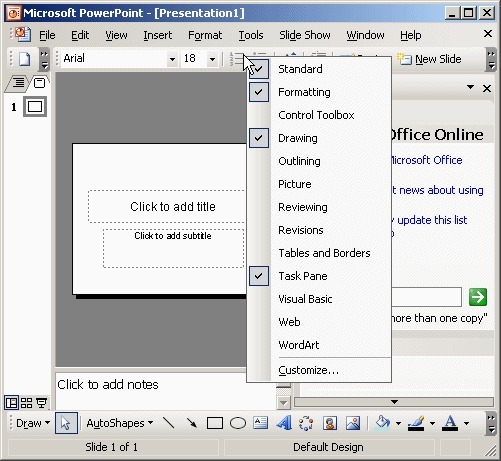501x461 pixels.
Task: Click the 'Click to add title' placeholder
Action: pos(167,207)
